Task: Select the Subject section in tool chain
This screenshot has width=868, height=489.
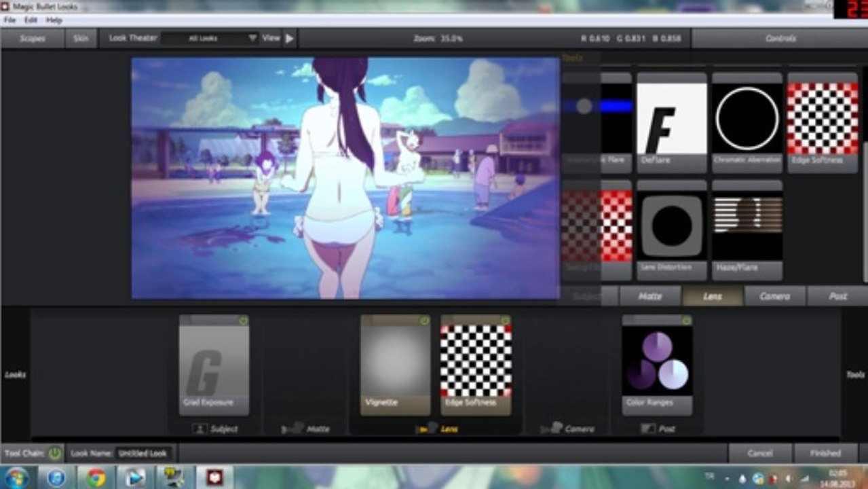Action: 214,429
